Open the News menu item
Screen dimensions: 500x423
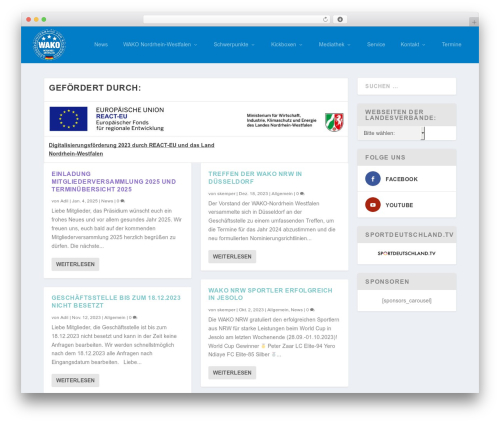tap(101, 44)
